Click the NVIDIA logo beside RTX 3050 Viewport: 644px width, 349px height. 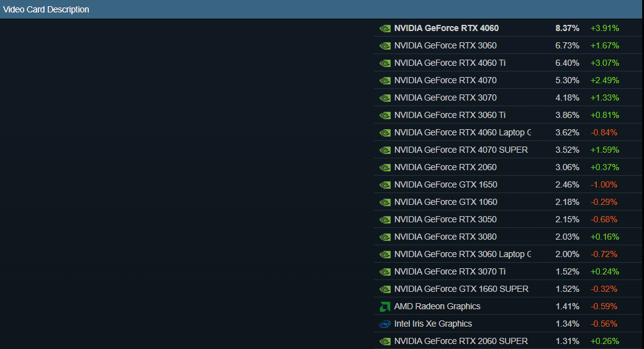pyautogui.click(x=385, y=220)
